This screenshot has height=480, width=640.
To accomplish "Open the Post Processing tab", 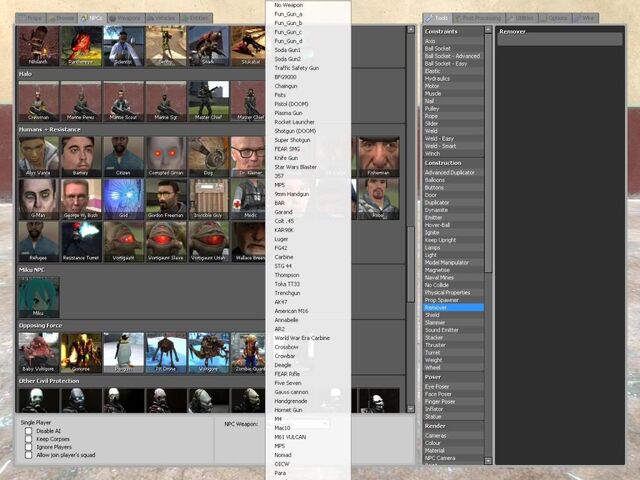I will 479,18.
